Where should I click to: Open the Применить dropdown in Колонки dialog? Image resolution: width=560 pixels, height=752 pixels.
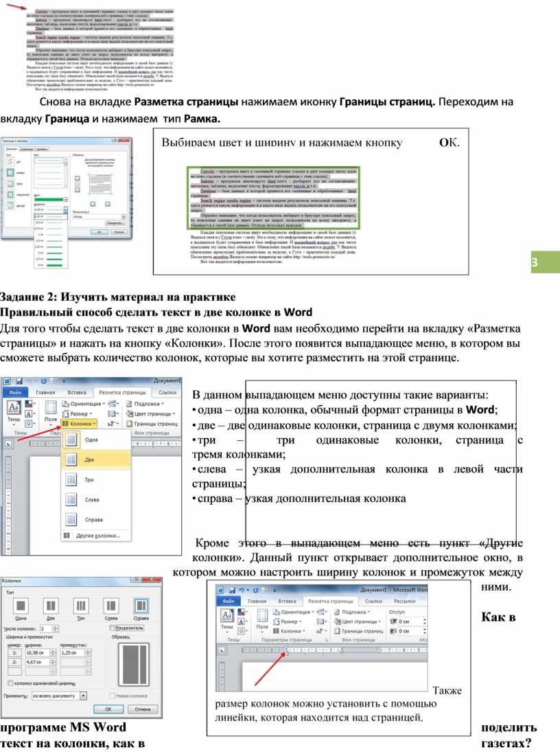click(84, 696)
